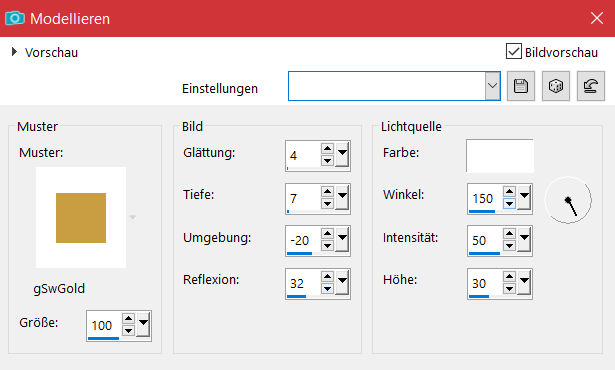Increase the Intensität value with the up arrow

[509, 234]
